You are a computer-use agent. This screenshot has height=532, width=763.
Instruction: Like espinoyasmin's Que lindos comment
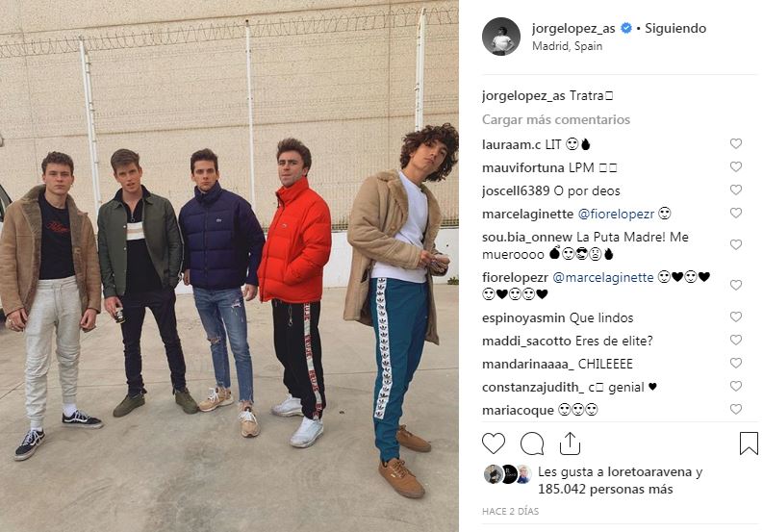(x=736, y=317)
